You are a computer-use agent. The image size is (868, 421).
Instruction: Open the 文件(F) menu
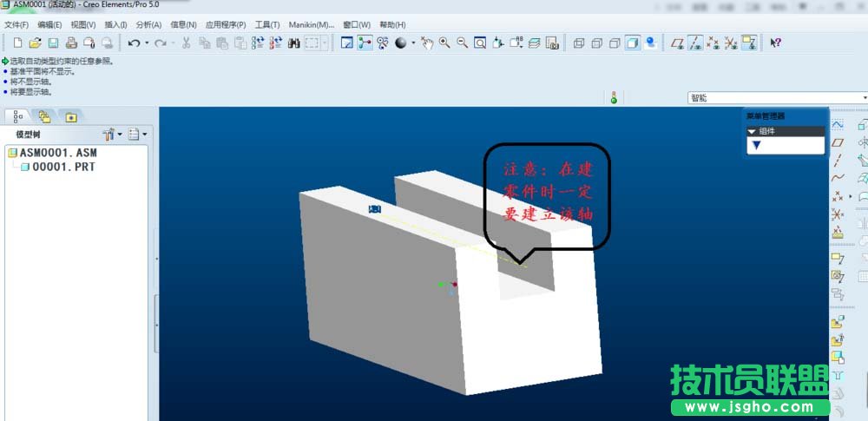(16, 24)
